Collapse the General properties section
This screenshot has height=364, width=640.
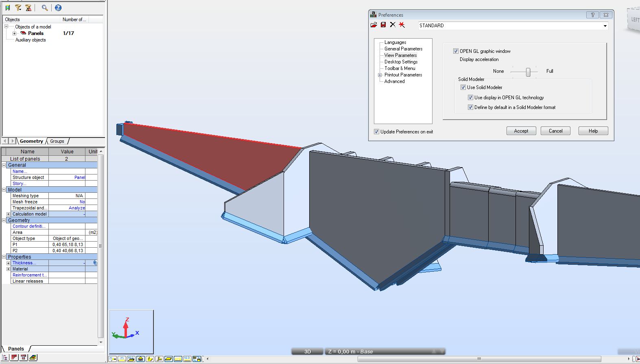(x=4, y=165)
